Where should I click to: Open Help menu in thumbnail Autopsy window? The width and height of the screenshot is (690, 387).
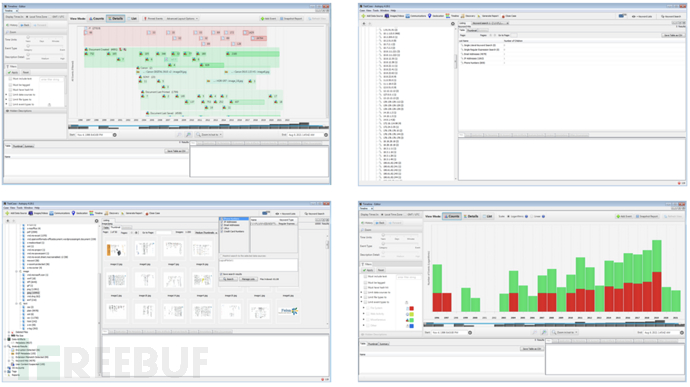tap(37, 208)
